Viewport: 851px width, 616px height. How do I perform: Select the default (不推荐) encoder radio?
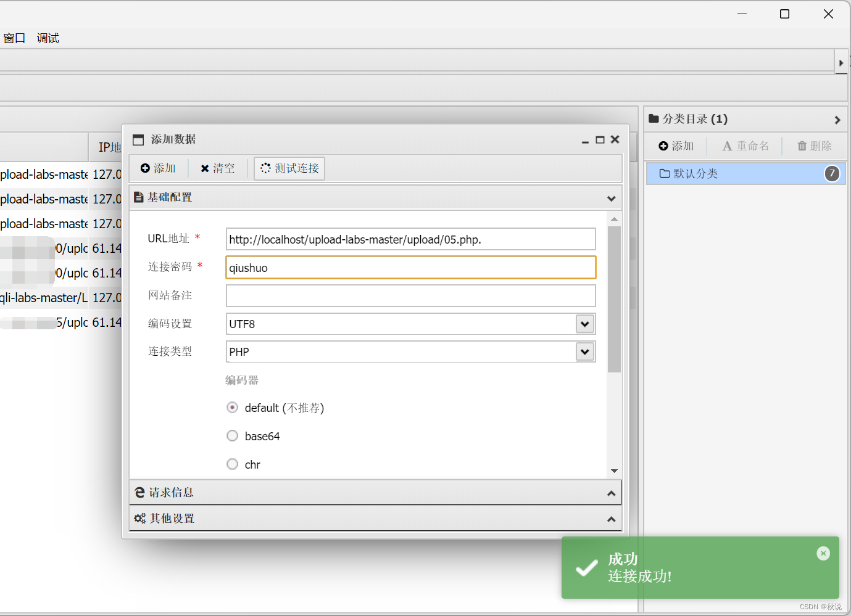(232, 407)
